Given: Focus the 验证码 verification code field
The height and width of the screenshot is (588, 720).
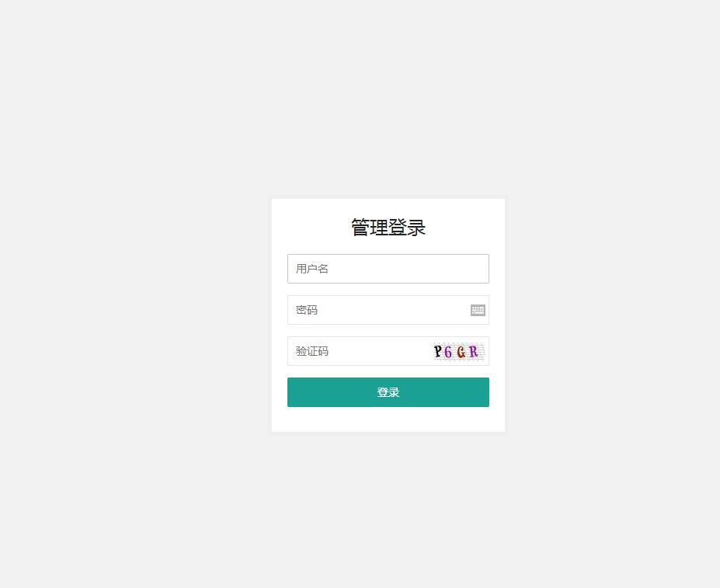Looking at the screenshot, I should click(x=388, y=351).
